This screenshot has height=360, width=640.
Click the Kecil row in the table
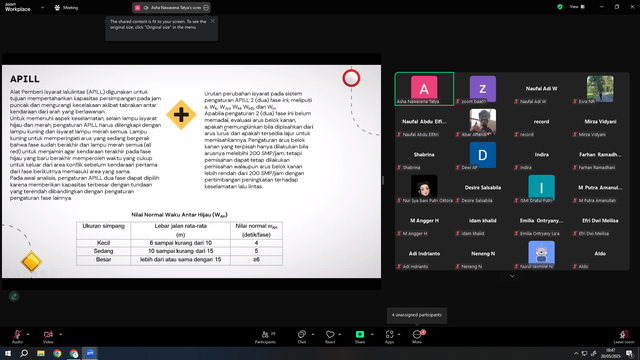point(179,243)
